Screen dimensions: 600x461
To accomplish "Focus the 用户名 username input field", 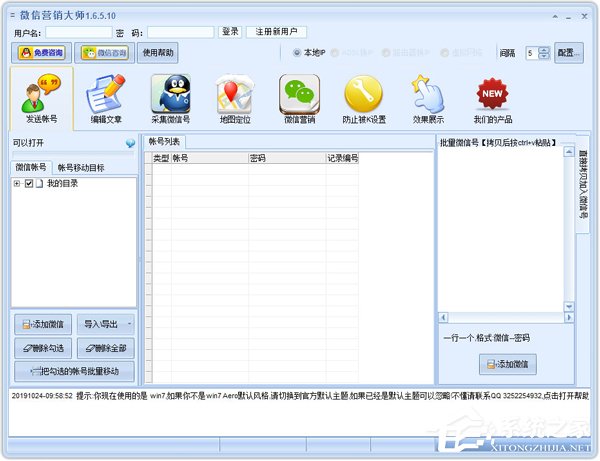I will [78, 32].
